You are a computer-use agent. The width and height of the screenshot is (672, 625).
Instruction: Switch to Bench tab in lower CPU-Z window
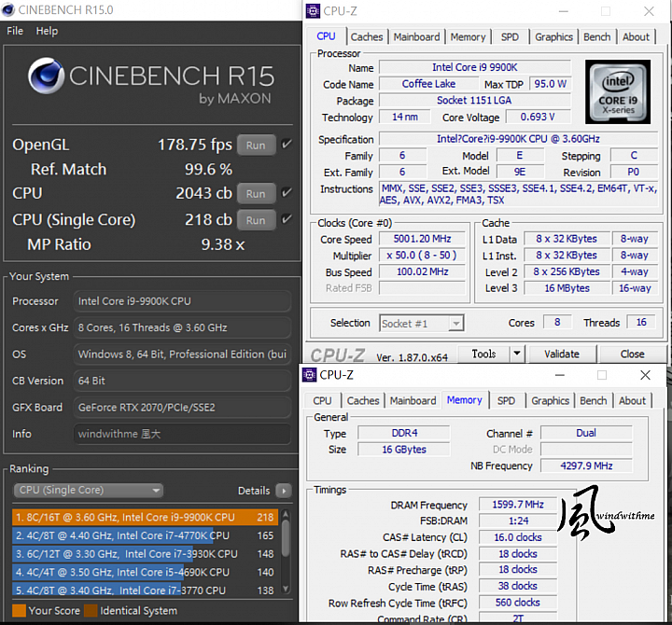(594, 400)
